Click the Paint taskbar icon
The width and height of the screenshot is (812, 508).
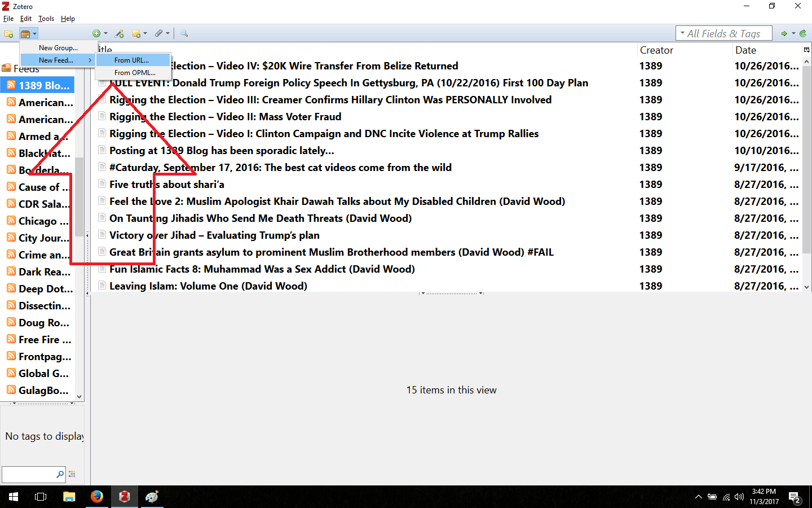152,497
